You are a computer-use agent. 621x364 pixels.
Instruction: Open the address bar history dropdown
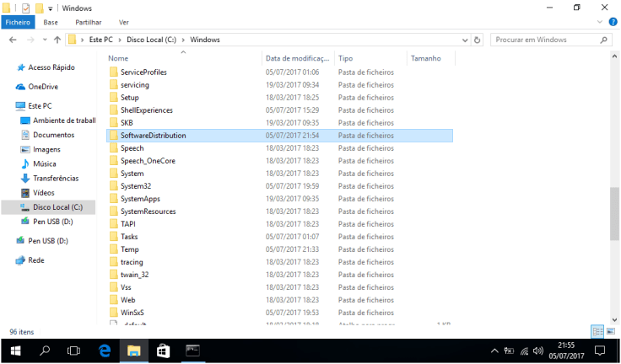pyautogui.click(x=463, y=40)
